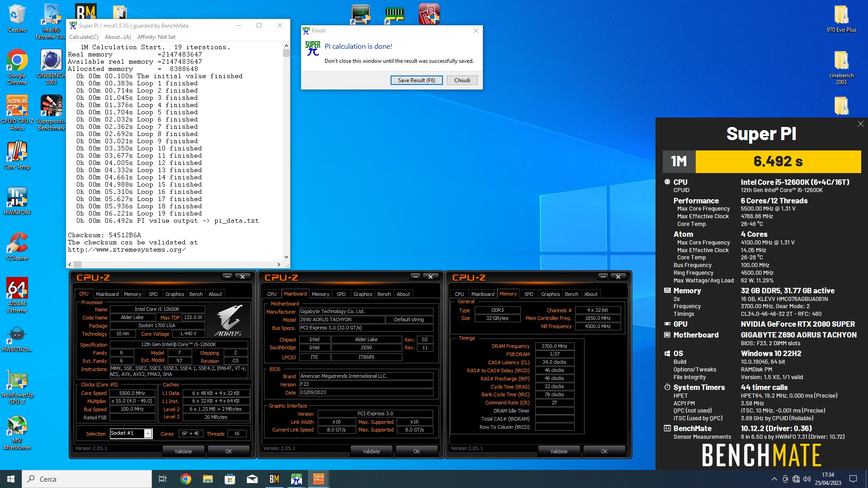Close the BenchMate Super PI result panel
Screen dimensions: 868x488
click(x=860, y=124)
